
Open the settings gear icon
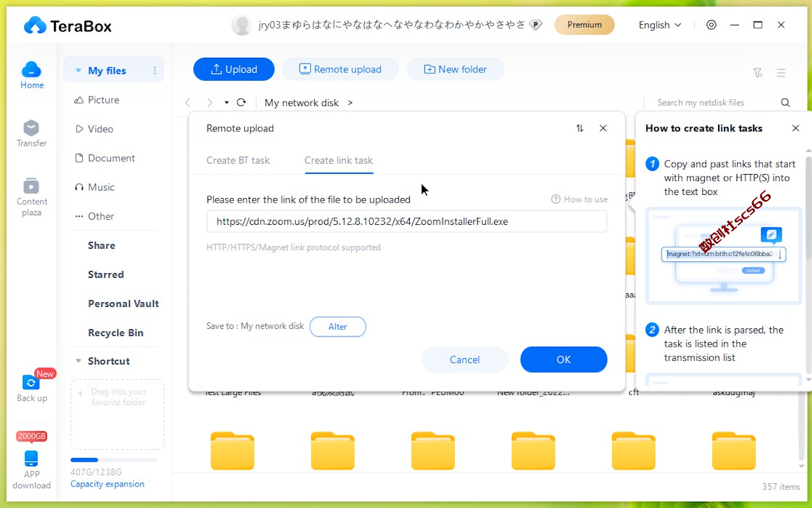[x=711, y=25]
